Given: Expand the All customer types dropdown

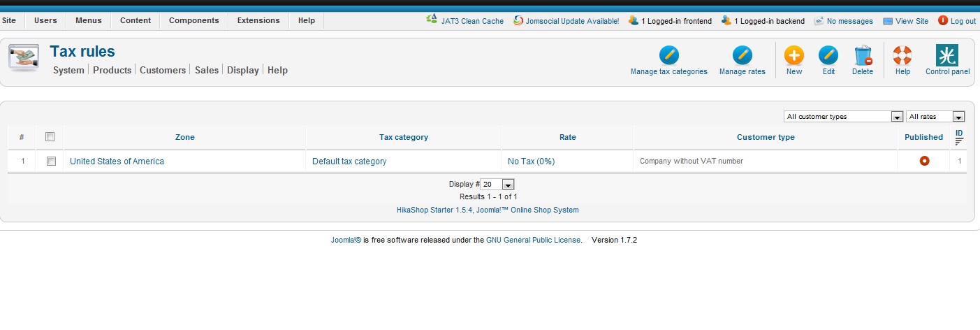Looking at the screenshot, I should (x=844, y=117).
